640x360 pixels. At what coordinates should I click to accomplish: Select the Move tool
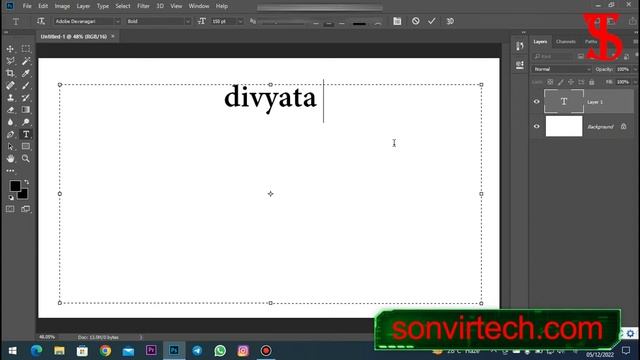click(10, 49)
